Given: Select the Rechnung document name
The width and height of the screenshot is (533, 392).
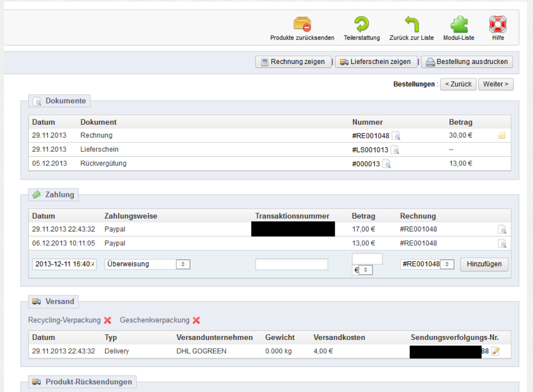Looking at the screenshot, I should coord(96,136).
